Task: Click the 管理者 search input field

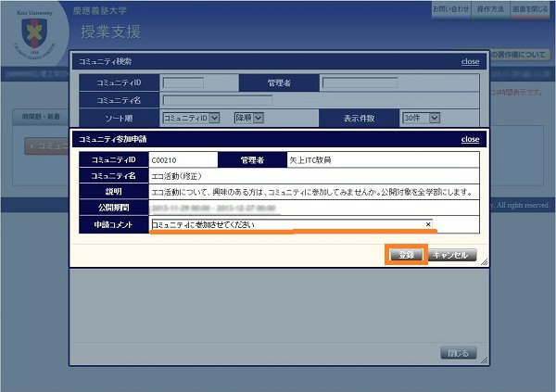Action: click(398, 83)
